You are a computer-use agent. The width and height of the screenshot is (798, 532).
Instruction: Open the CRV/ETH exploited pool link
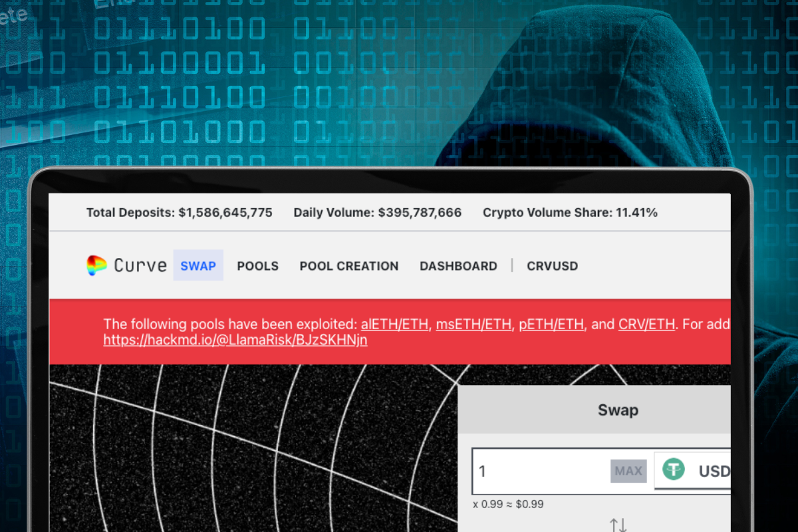[646, 324]
